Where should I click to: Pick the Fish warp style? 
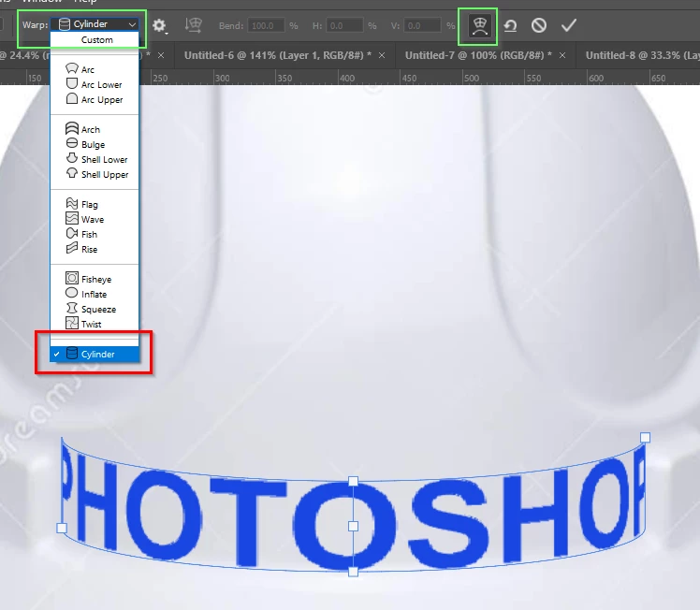point(95,234)
